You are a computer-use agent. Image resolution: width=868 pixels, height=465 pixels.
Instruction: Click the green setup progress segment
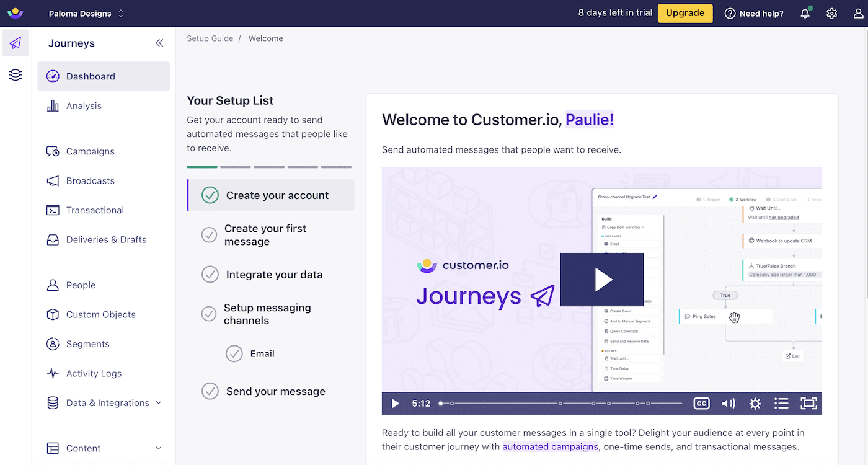click(x=202, y=167)
